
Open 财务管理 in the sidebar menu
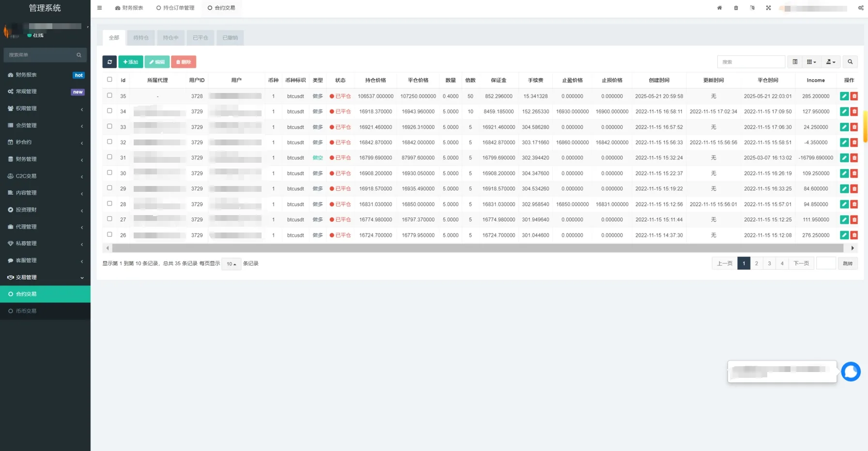[26, 159]
